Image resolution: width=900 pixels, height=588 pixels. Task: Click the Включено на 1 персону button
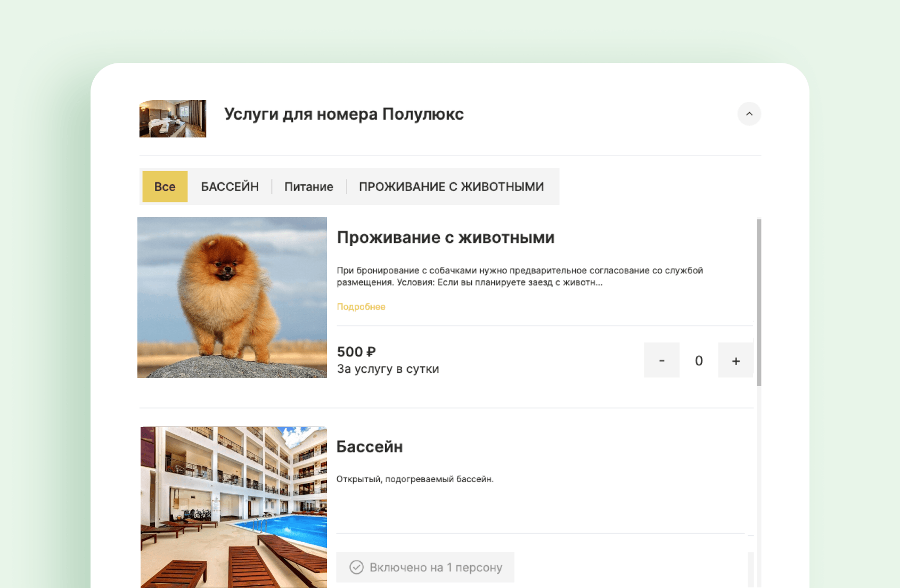(x=425, y=567)
